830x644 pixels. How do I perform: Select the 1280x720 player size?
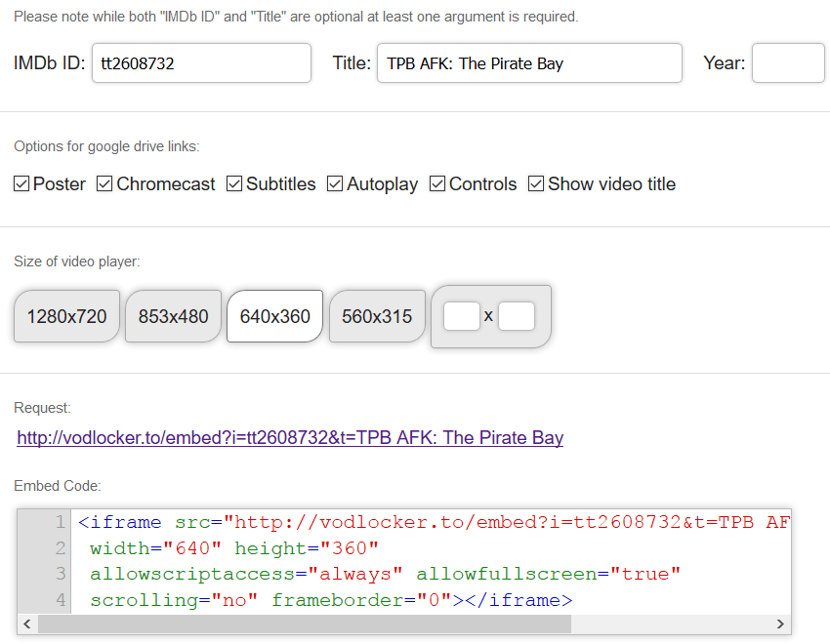click(66, 316)
